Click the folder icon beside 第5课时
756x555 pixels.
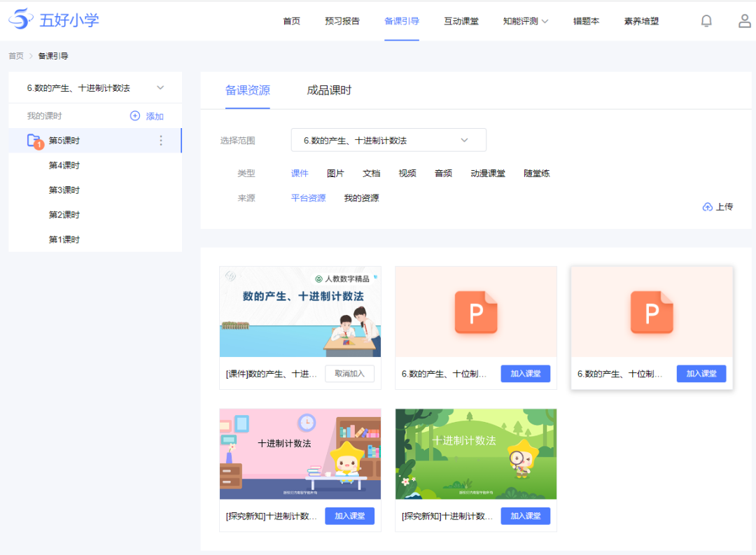[x=34, y=141]
